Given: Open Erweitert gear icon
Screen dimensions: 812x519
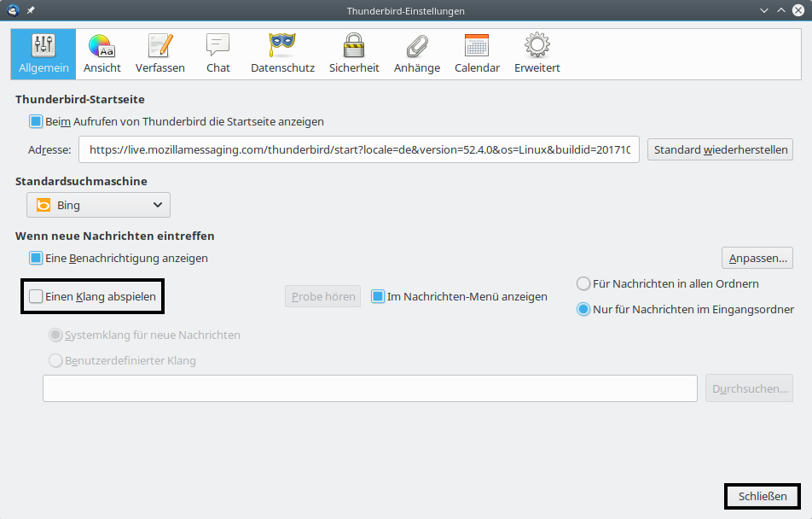Looking at the screenshot, I should pos(536,53).
